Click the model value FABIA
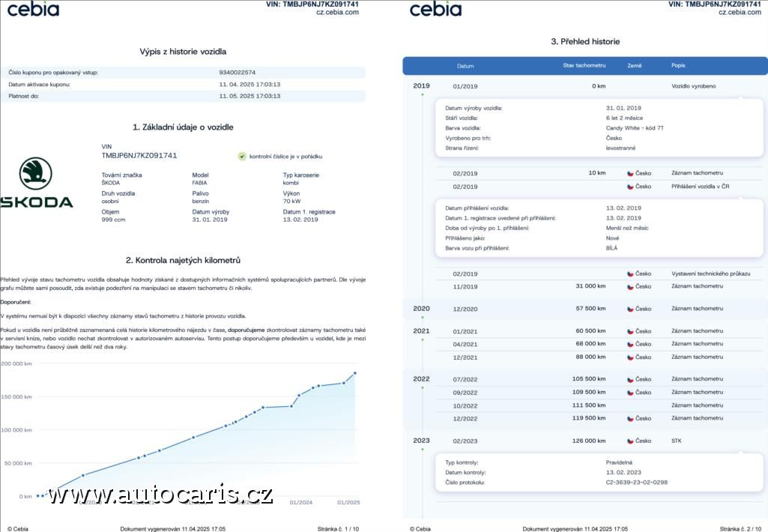This screenshot has height=532, width=768. coord(199,183)
